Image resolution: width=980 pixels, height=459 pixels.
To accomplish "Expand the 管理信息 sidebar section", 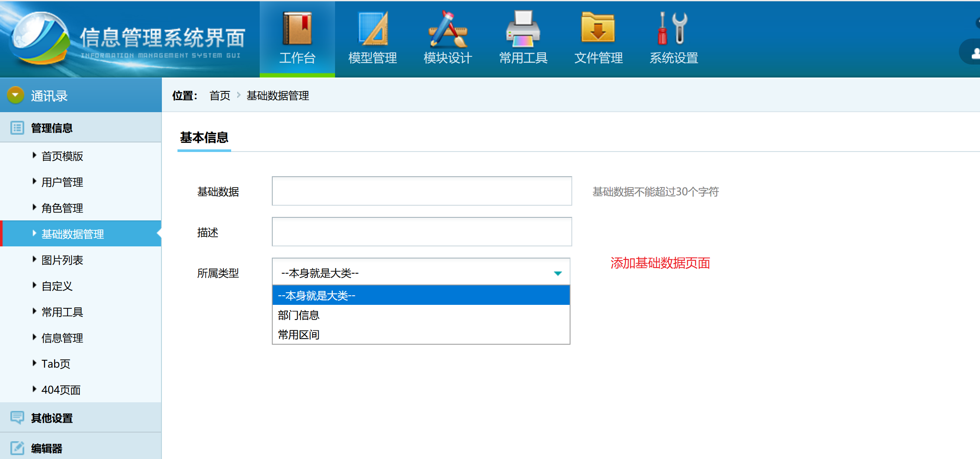I will [81, 128].
